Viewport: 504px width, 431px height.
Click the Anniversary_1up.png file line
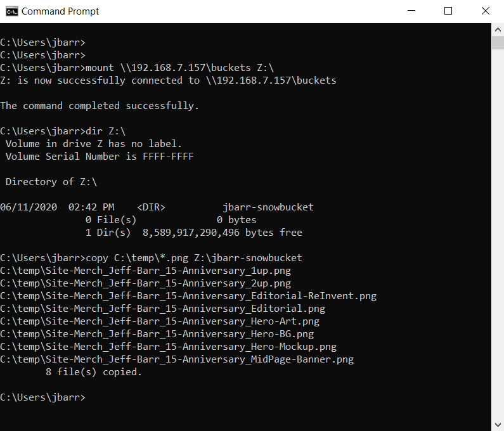click(x=145, y=271)
